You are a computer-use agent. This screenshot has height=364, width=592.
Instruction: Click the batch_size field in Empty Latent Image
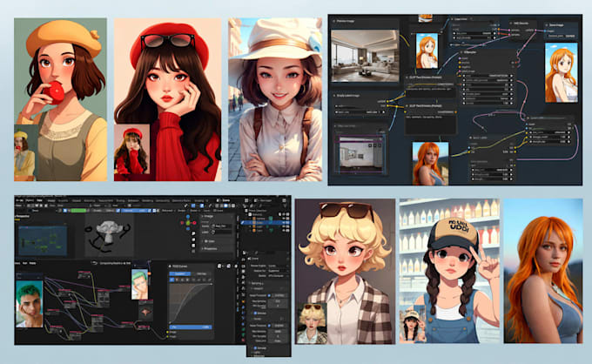tap(360, 112)
